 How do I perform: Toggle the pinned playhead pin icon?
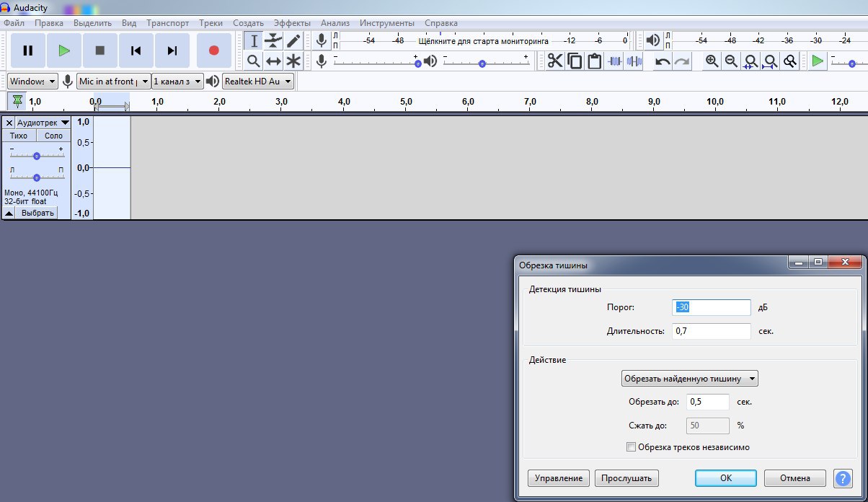[17, 101]
